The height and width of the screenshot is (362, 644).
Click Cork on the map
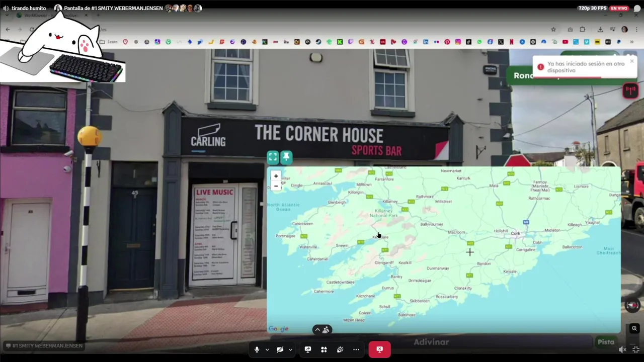point(515,233)
